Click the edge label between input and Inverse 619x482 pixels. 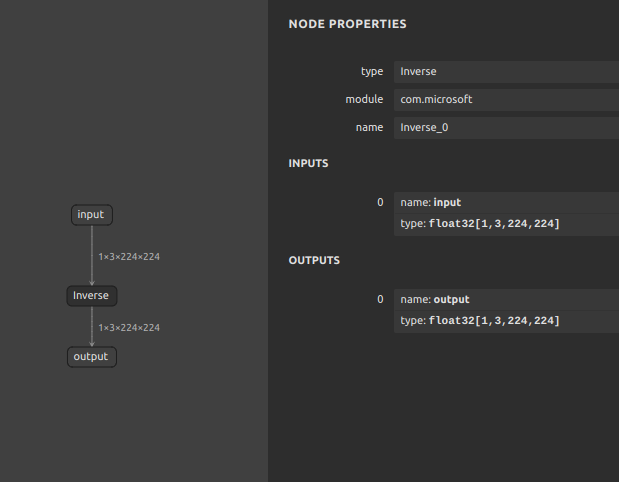tap(129, 257)
